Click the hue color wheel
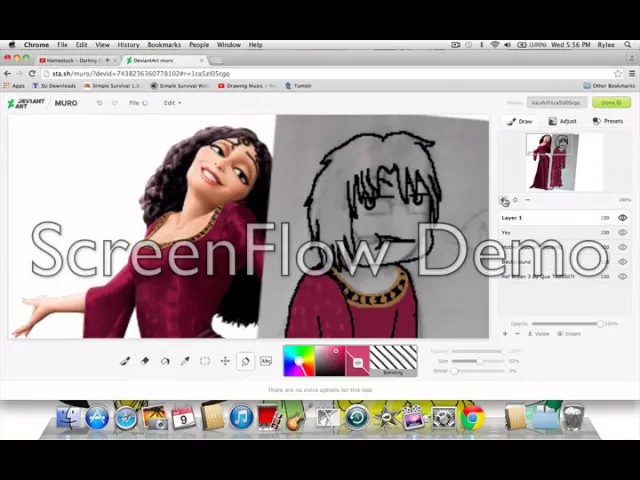 click(299, 361)
